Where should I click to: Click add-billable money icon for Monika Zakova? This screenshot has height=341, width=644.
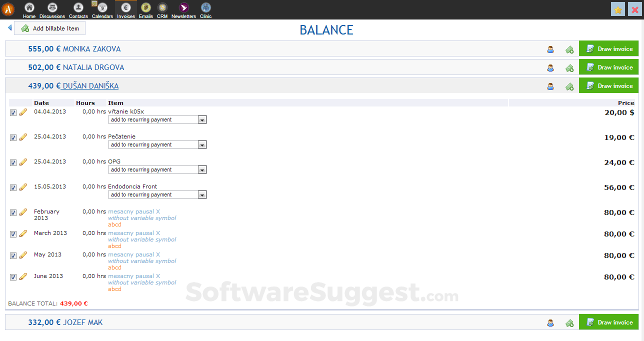[569, 49]
